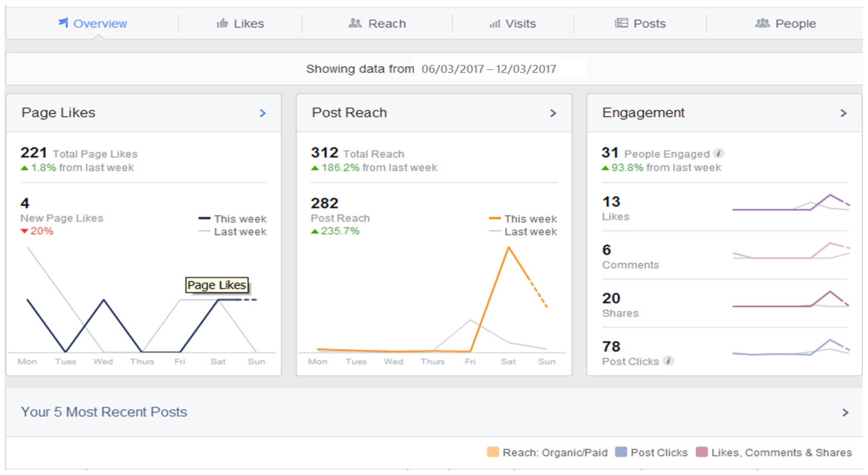
Task: Click the Likes sparkline chart
Action: [791, 203]
